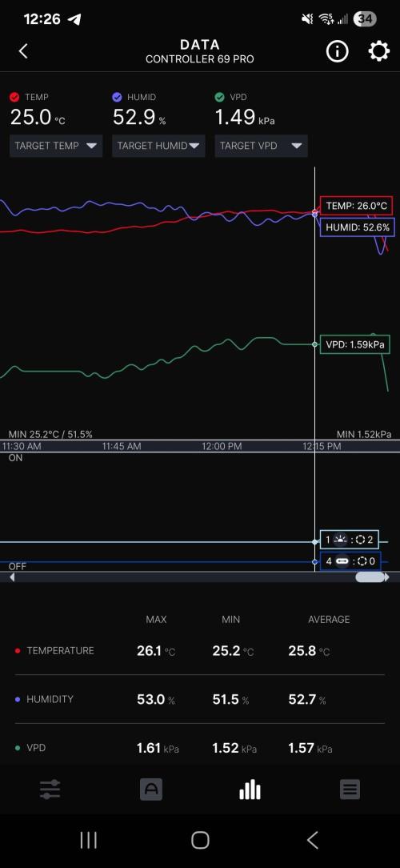
Task: Tap the back arrow in header
Action: click(x=23, y=51)
